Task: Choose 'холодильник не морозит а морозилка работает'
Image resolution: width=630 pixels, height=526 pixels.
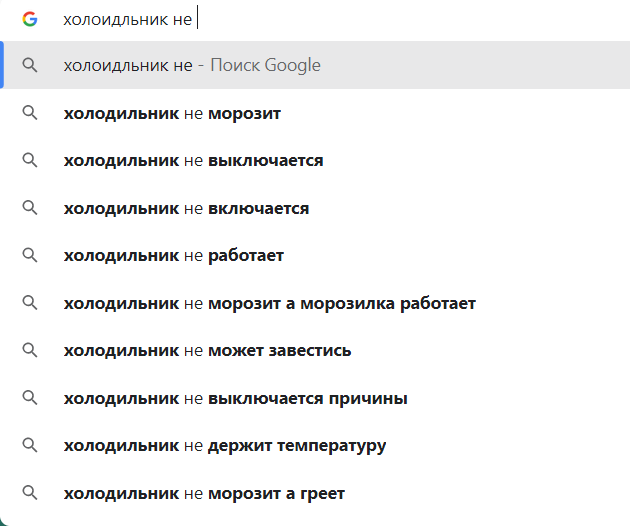Action: pyautogui.click(x=269, y=303)
